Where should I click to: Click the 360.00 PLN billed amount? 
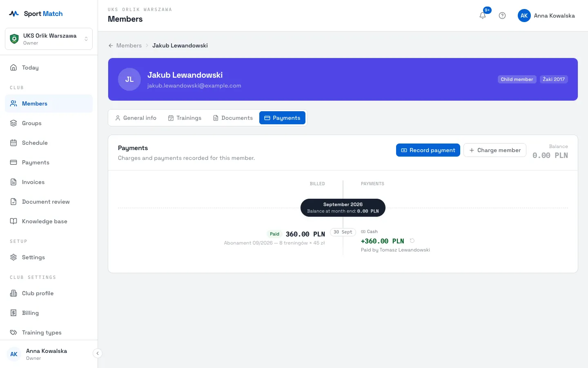tap(305, 234)
